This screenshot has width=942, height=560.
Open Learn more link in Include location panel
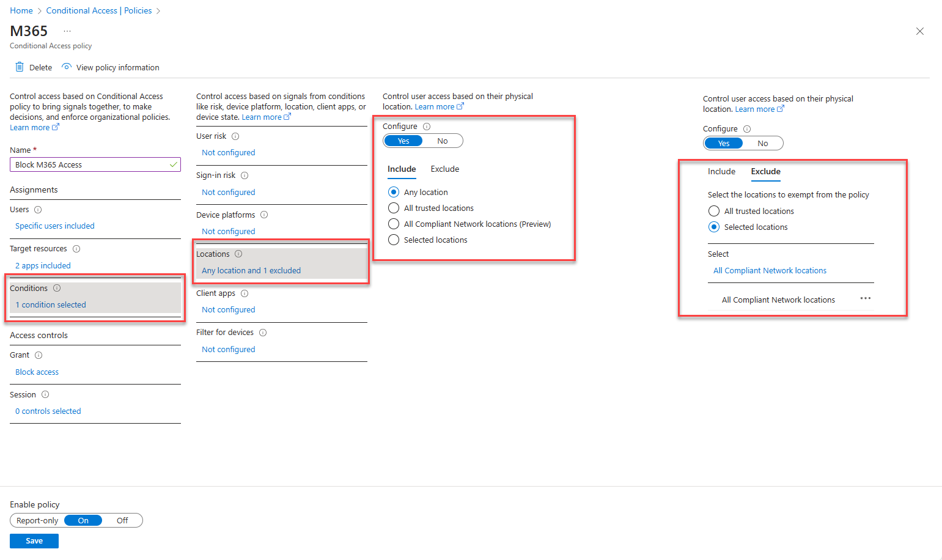(439, 107)
